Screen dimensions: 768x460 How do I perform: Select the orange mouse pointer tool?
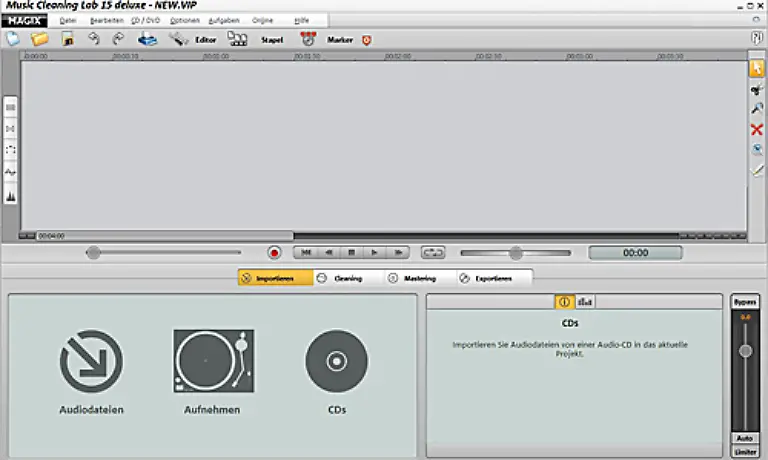coord(757,68)
